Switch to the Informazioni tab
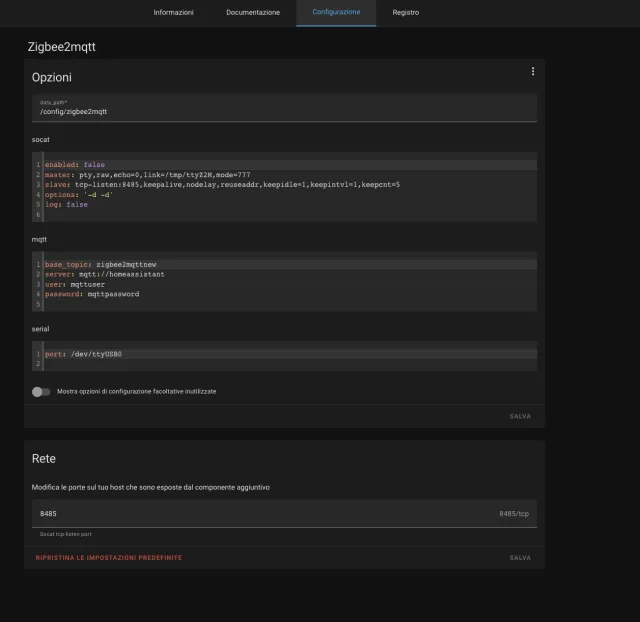The width and height of the screenshot is (640, 622). 173,12
